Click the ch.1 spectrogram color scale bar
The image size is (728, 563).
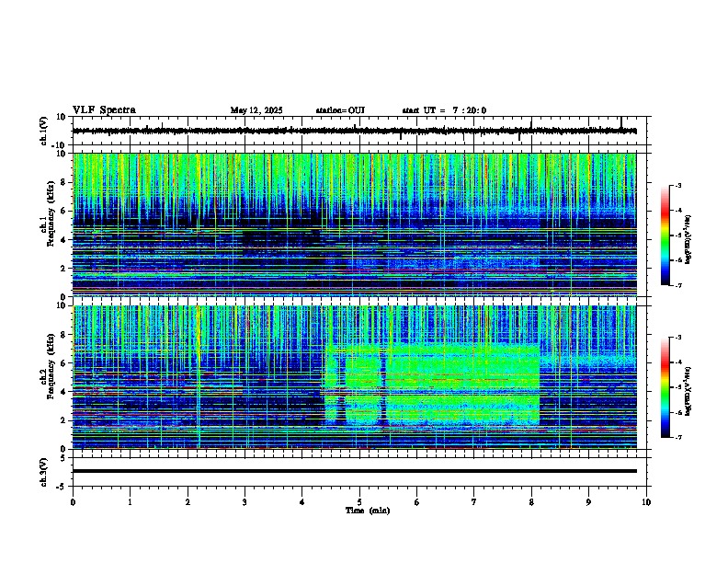point(665,236)
